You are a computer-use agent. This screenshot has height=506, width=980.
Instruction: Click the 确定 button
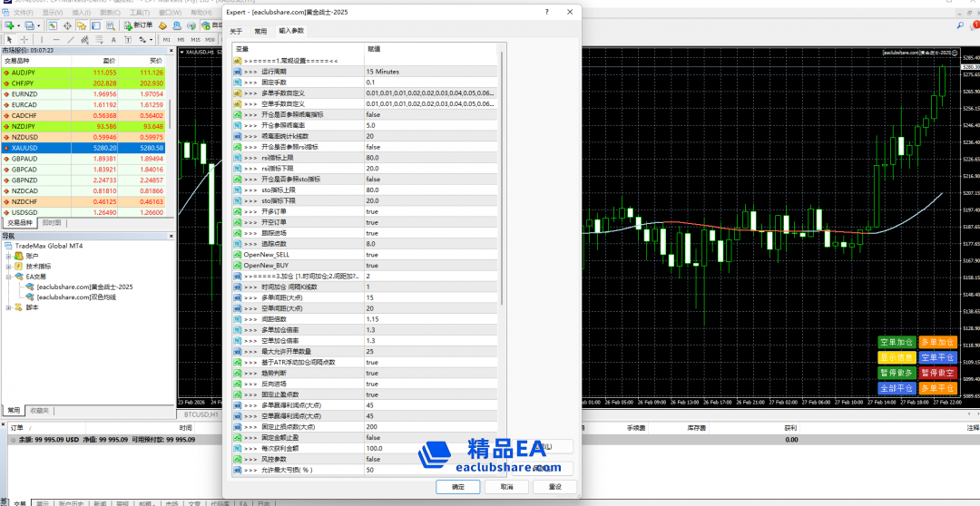coord(458,487)
